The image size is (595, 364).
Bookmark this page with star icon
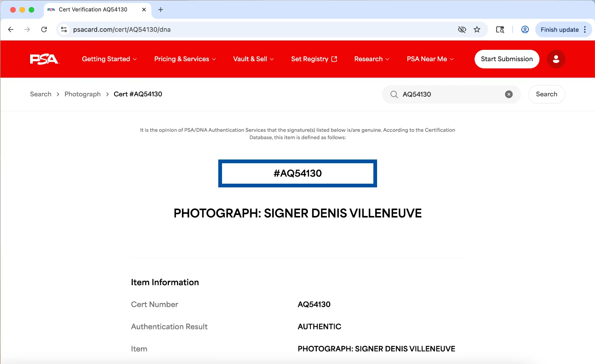point(477,29)
